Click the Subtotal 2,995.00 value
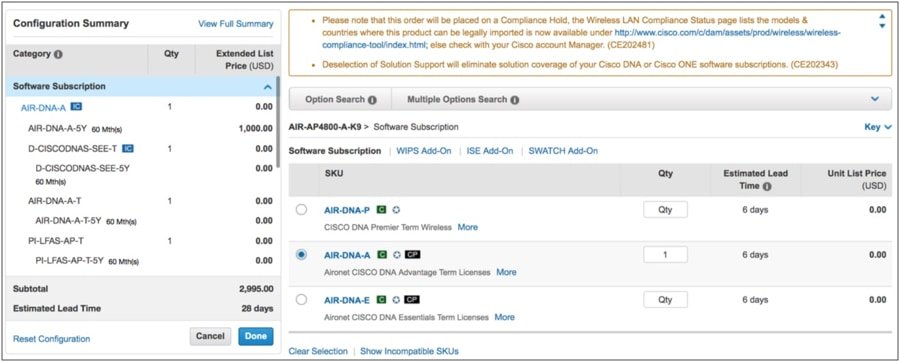The height and width of the screenshot is (362, 900). coord(256,289)
